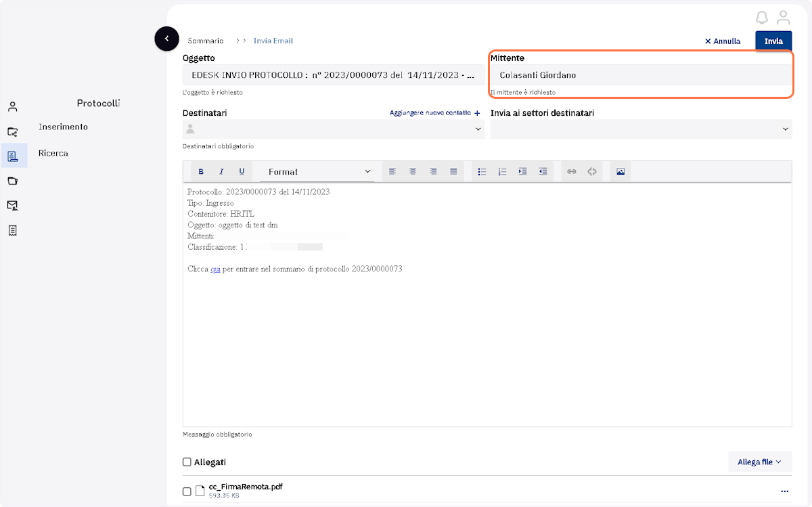The image size is (812, 507).
Task: Toggle the Allegati select-all checkbox
Action: [187, 462]
